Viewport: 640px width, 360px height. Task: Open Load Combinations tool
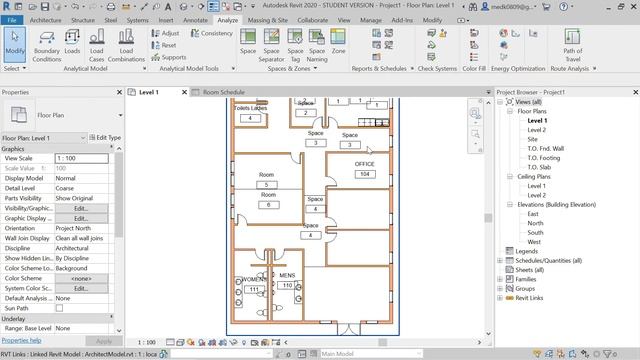(126, 46)
